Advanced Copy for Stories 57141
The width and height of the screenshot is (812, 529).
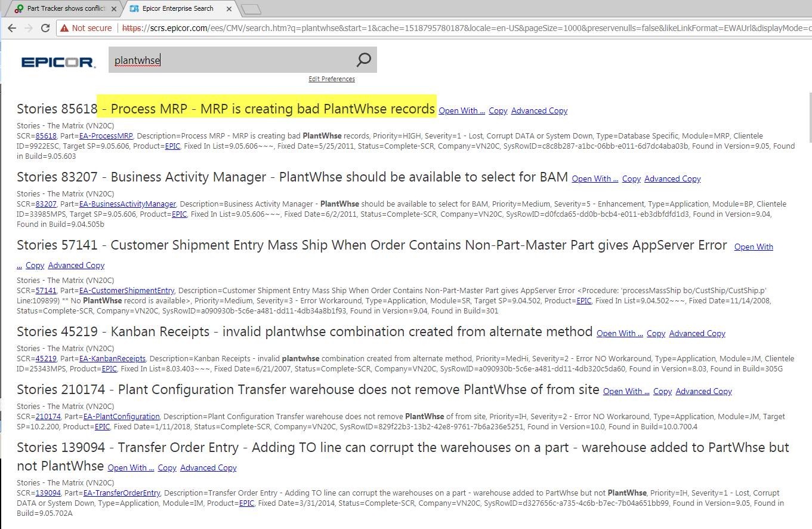76,265
